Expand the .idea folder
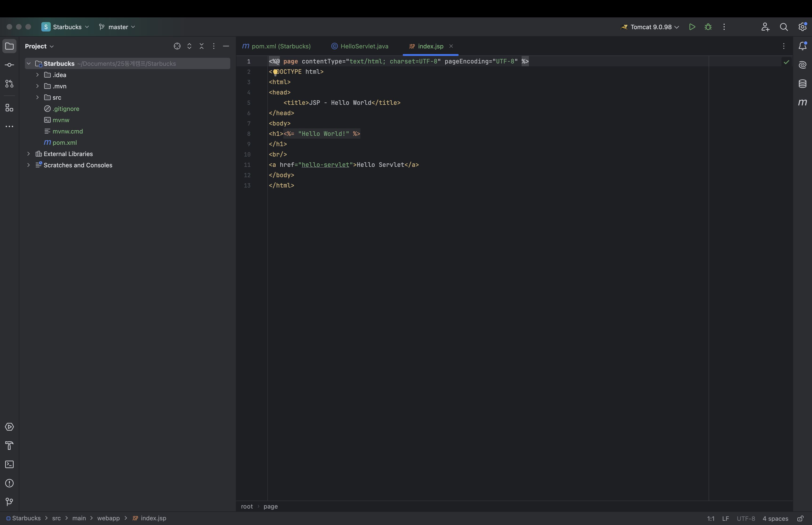Screen dimensions: 812x525 [38, 75]
